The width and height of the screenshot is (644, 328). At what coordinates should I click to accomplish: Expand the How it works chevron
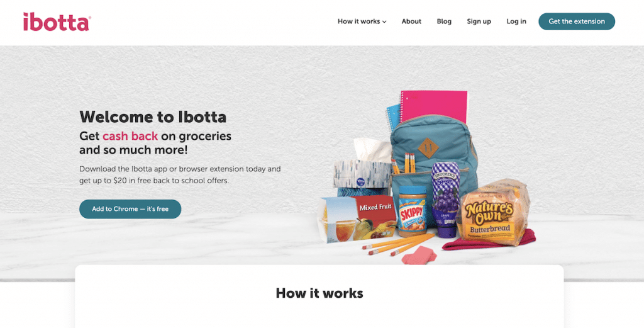(384, 22)
